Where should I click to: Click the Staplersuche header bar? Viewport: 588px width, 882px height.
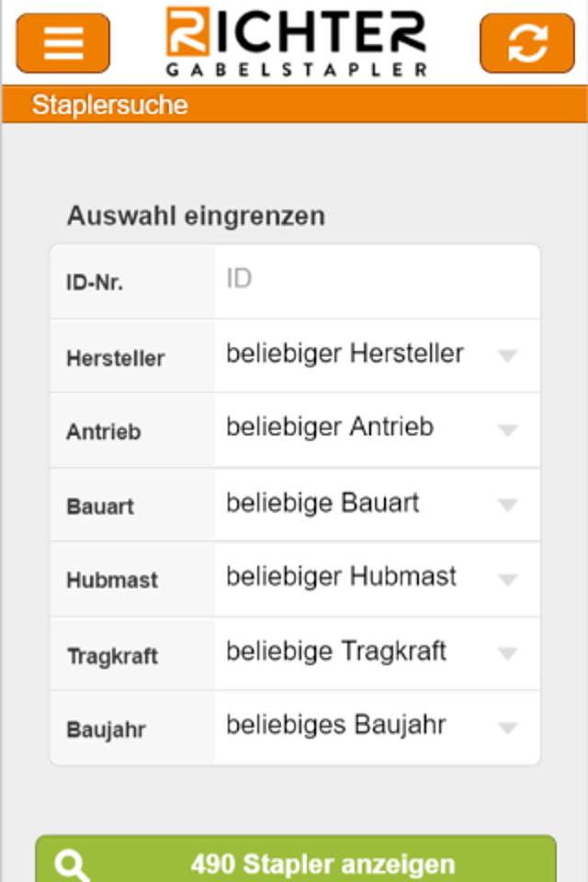(294, 105)
